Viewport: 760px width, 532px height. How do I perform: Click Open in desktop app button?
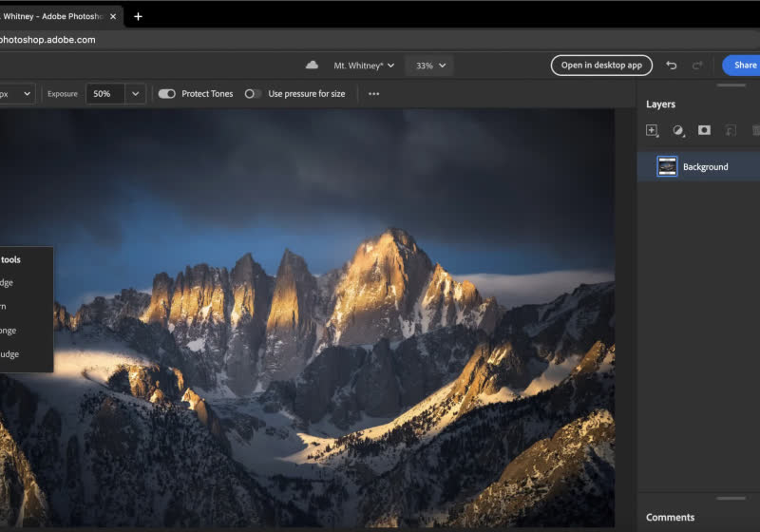click(x=601, y=66)
